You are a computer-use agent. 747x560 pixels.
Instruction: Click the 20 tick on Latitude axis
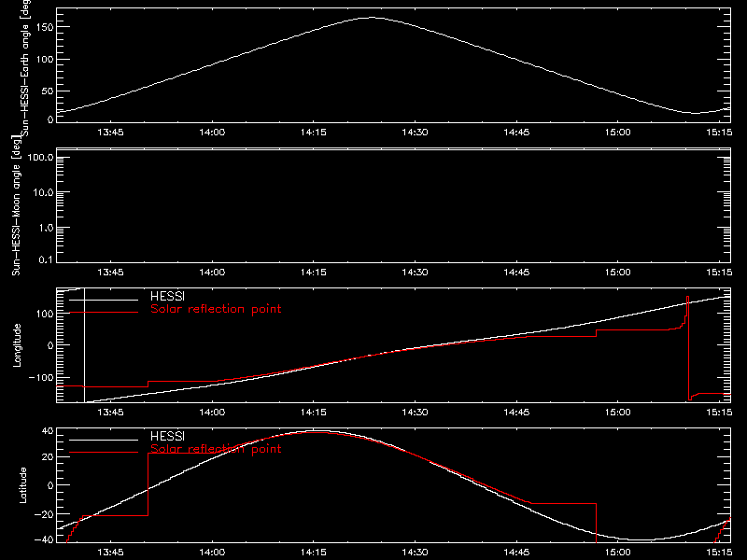point(48,456)
